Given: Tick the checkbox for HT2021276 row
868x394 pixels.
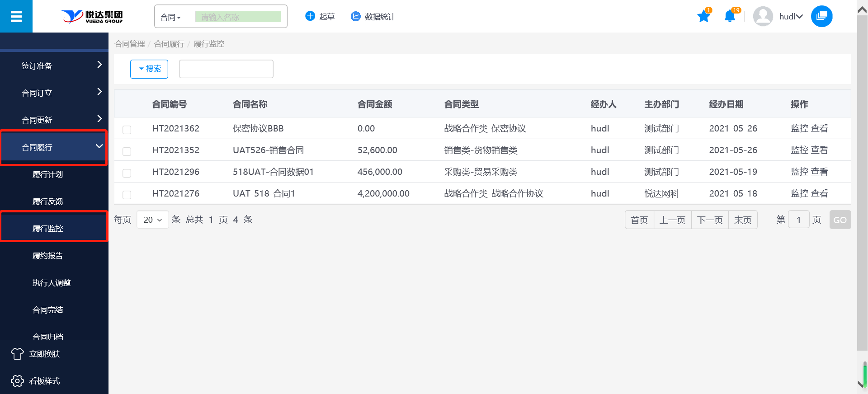Looking at the screenshot, I should (x=127, y=195).
